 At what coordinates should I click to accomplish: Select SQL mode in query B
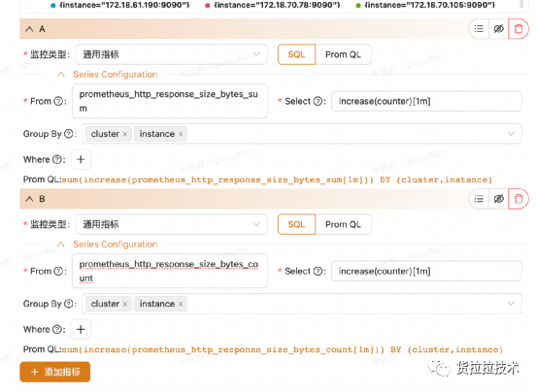(x=296, y=224)
